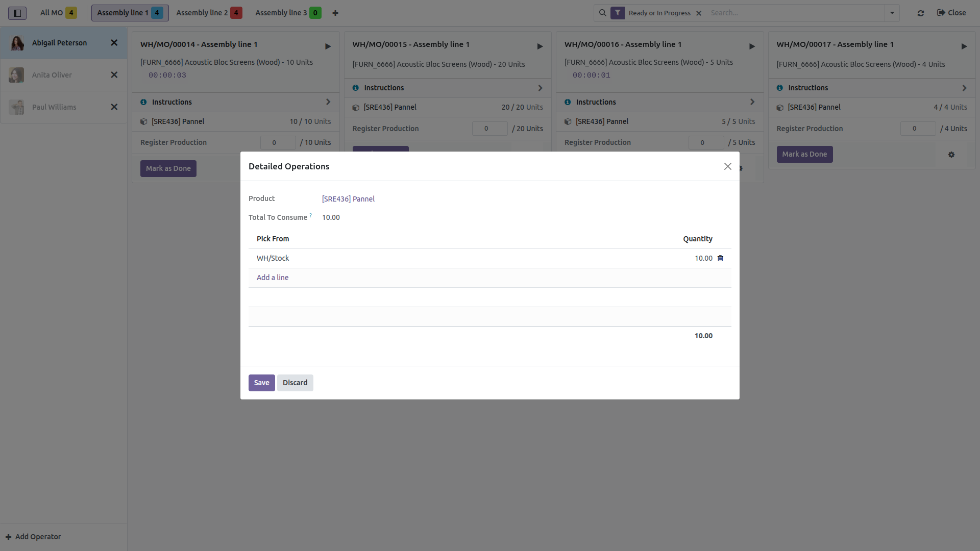Start work order WH/MO/00015
This screenshot has width=980, height=551.
click(x=540, y=46)
